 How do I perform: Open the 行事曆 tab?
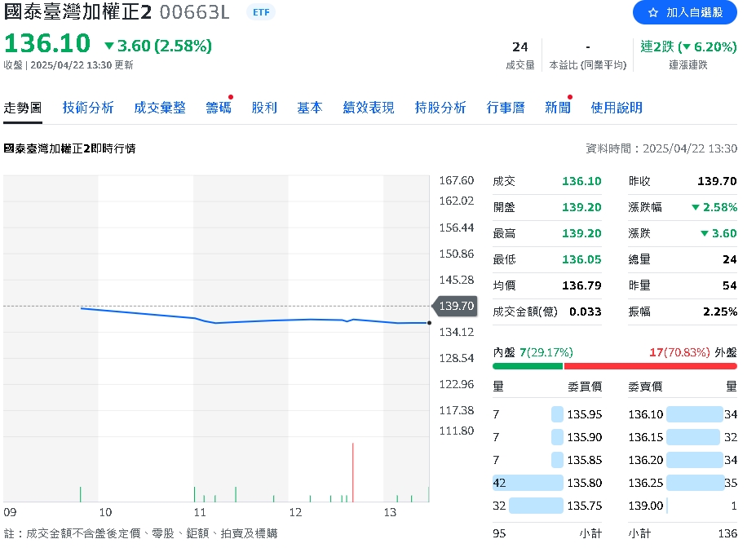pyautogui.click(x=505, y=107)
